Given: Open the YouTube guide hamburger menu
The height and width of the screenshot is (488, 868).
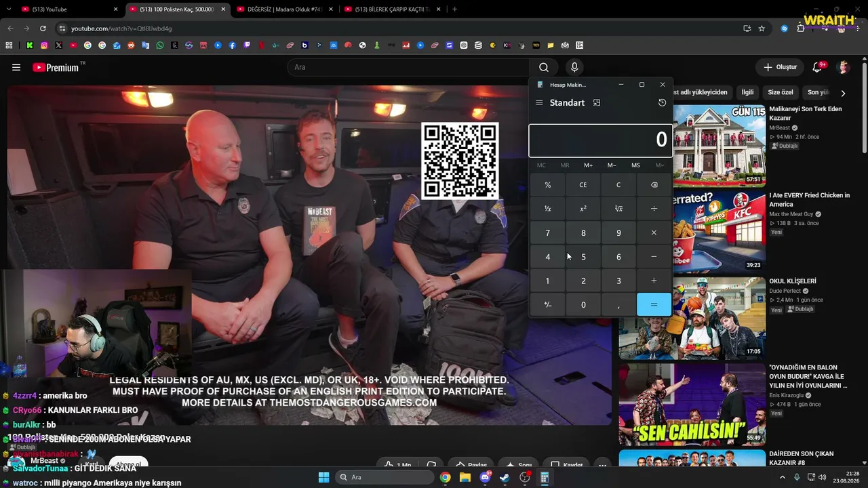Looking at the screenshot, I should click(x=16, y=67).
